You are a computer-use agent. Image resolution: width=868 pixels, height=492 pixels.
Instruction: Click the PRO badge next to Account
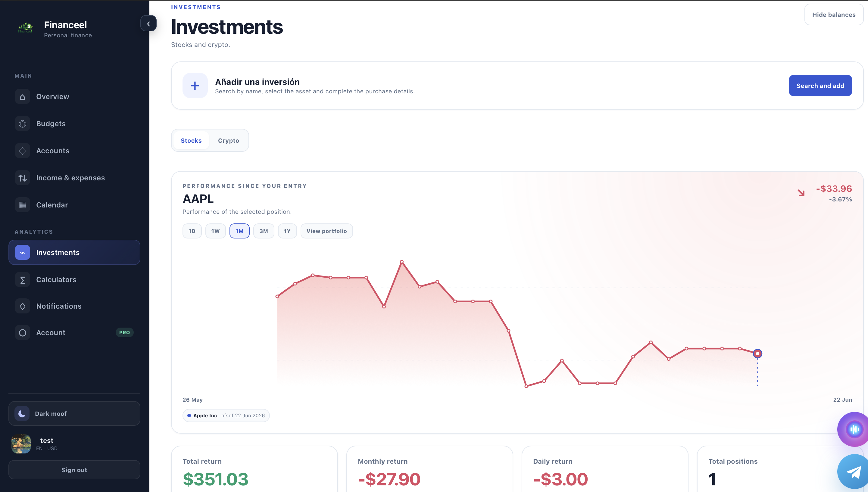124,332
